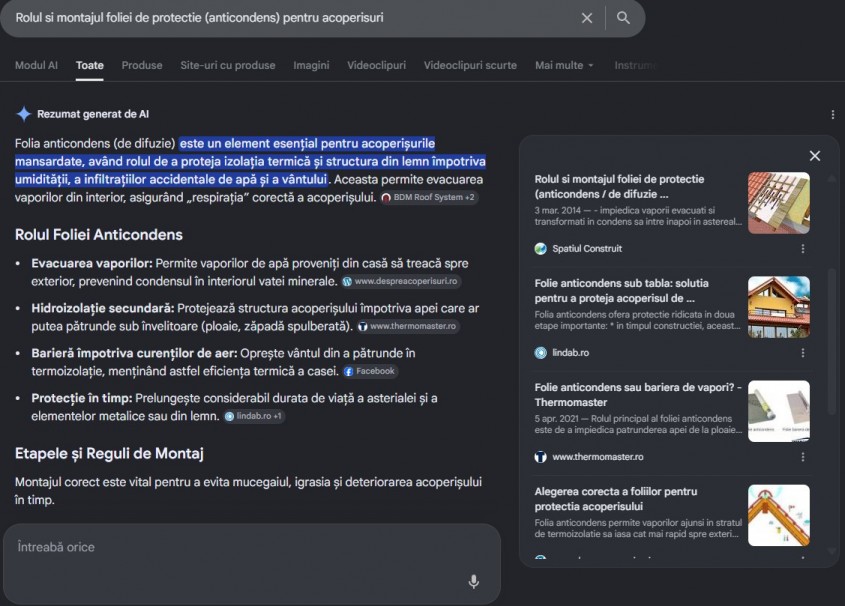Click the microphone icon in the ask box
This screenshot has height=606, width=845.
(474, 581)
